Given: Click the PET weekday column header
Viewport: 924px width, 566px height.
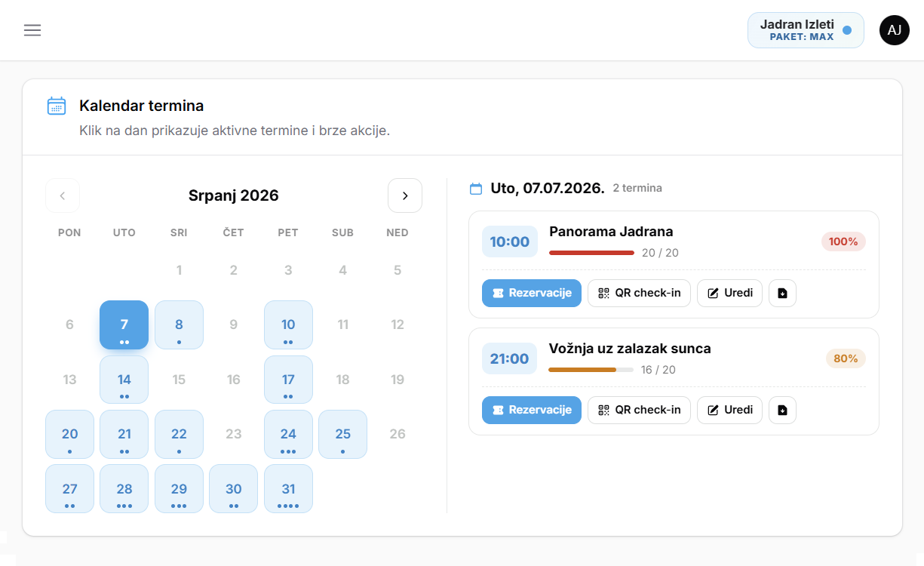Looking at the screenshot, I should point(288,232).
